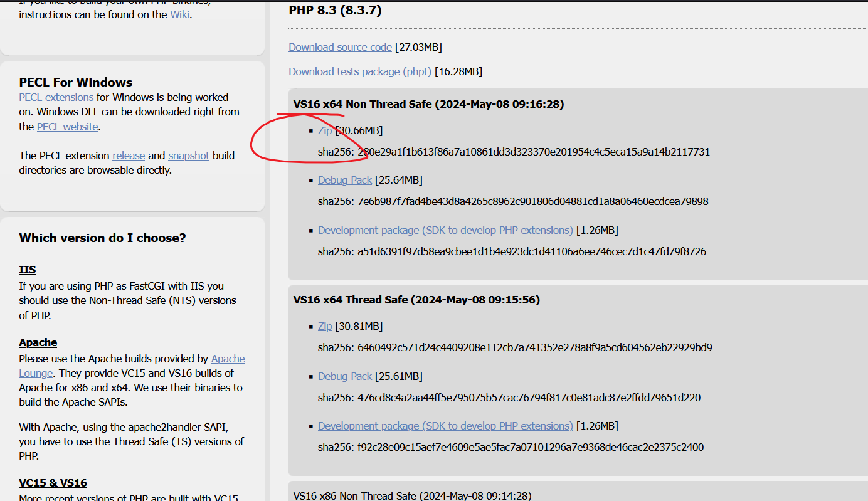
Task: Click the VS16 x64 Non Thread Safe heading
Action: [428, 104]
